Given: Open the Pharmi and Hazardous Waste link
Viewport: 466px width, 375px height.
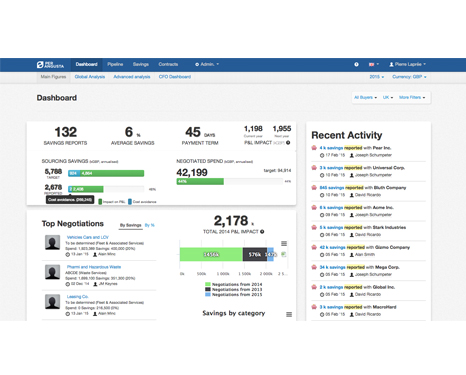Looking at the screenshot, I should (x=94, y=267).
